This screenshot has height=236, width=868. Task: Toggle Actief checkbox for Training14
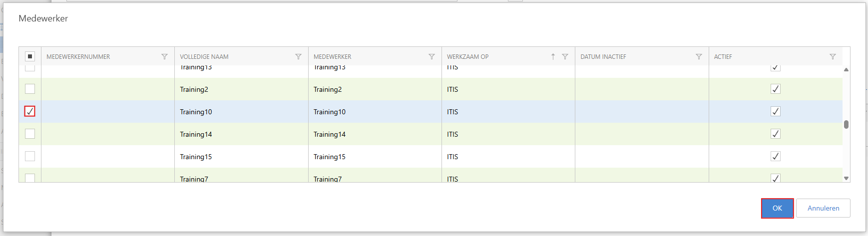click(775, 134)
